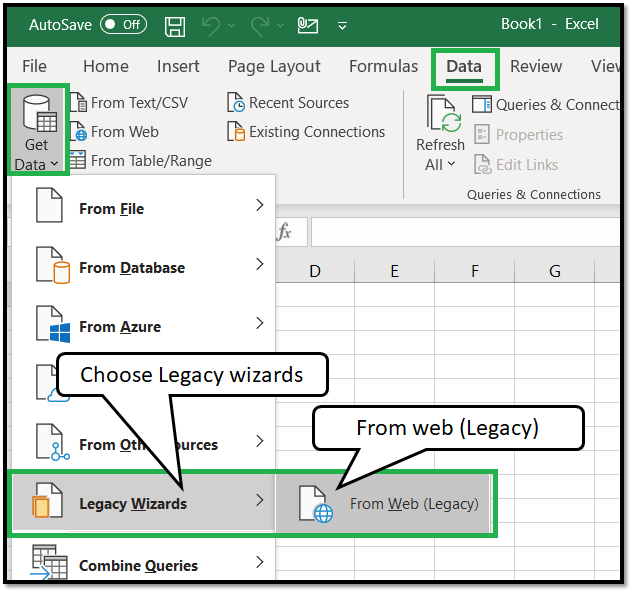Expand the Refresh All dropdown arrow
Viewport: 633px width, 593px height.
click(452, 163)
